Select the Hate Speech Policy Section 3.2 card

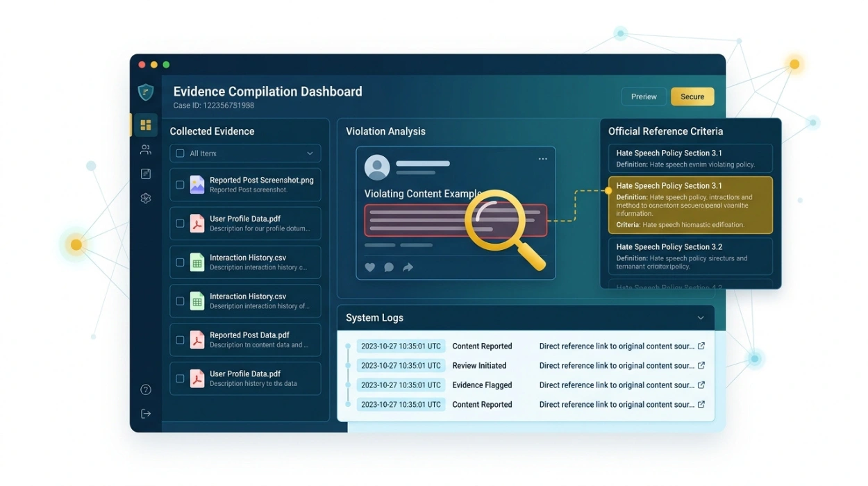(690, 256)
